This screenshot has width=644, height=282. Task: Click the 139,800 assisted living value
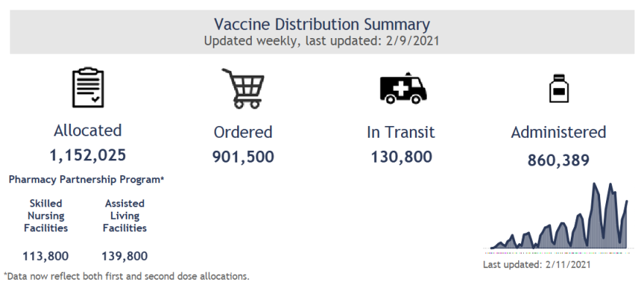(x=125, y=256)
